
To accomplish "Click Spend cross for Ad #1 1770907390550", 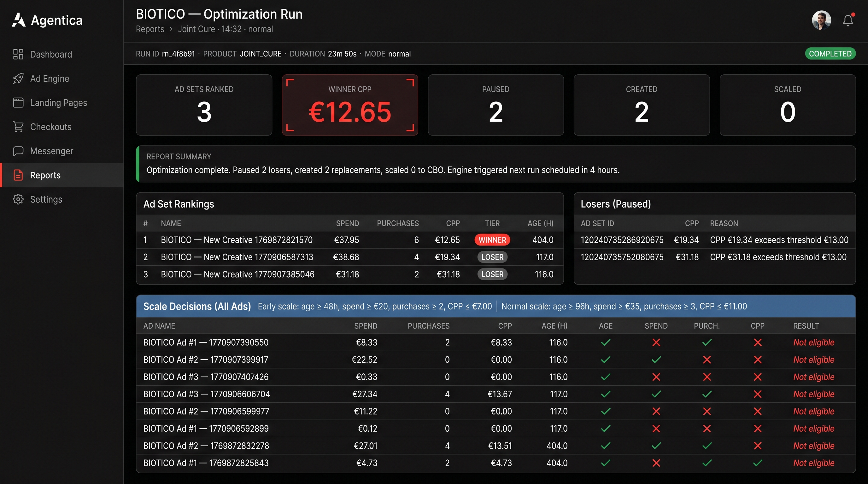I will coord(656,343).
